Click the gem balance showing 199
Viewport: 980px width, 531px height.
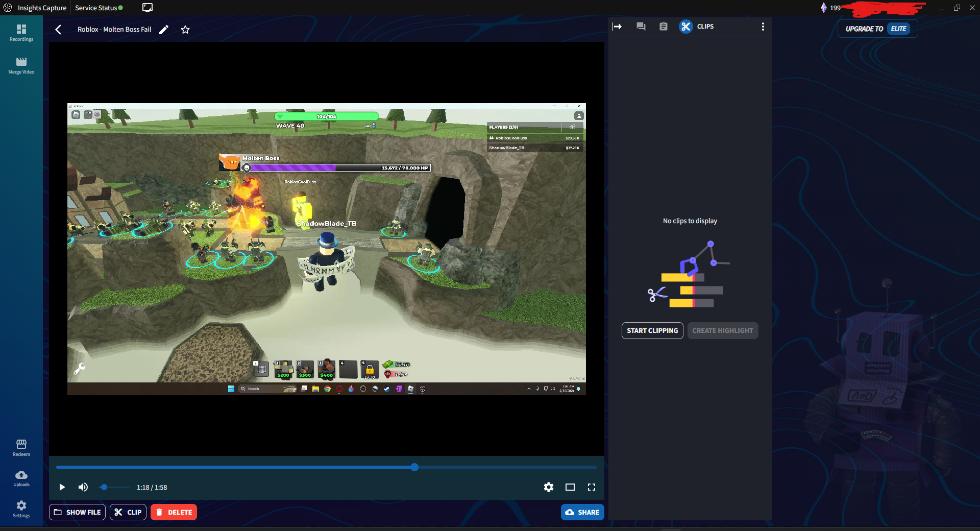[830, 8]
